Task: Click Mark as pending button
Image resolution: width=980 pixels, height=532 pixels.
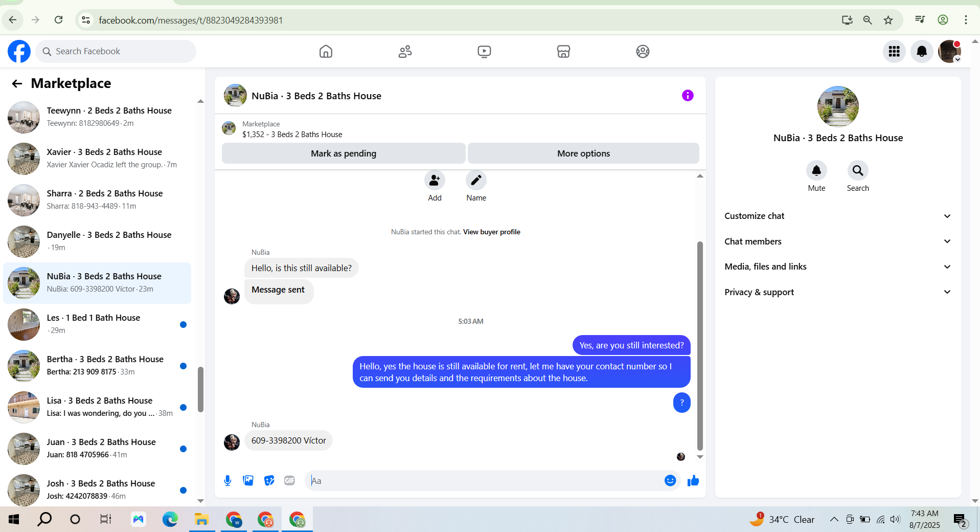Action: [x=344, y=153]
